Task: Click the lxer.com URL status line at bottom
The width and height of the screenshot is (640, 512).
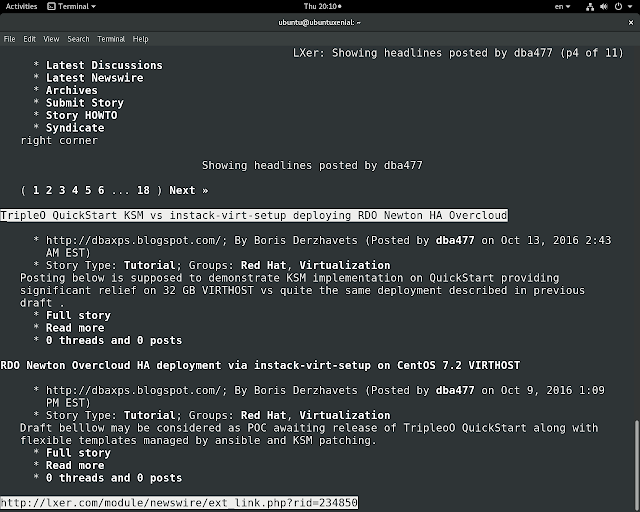Action: 179,503
